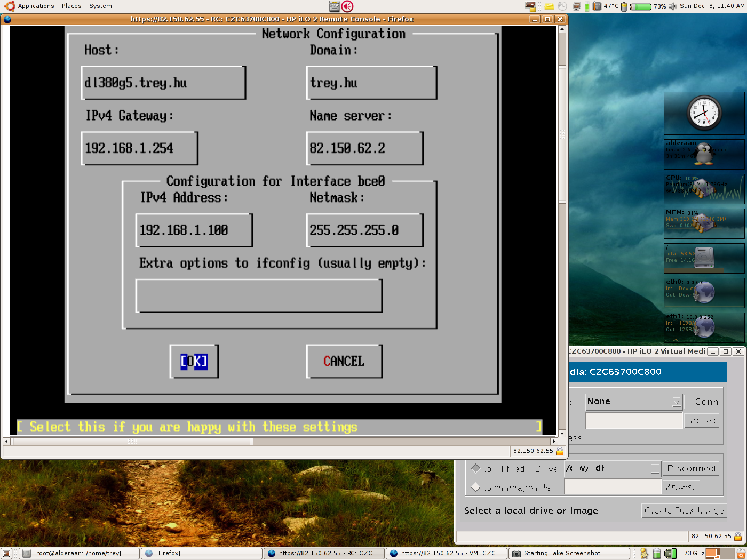Click the CPU monitor widget
Screen dimensions: 747x560
point(704,189)
